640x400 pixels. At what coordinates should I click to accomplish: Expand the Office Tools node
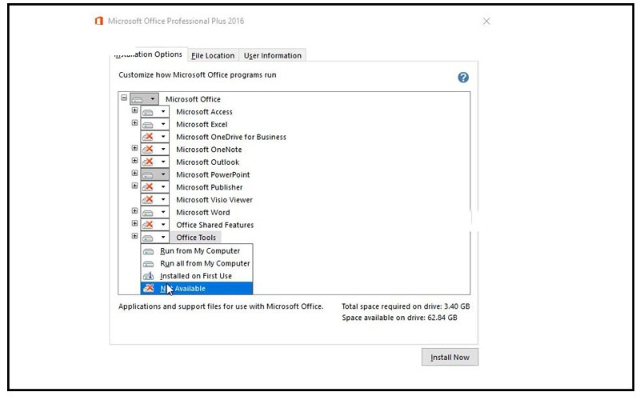134,236
